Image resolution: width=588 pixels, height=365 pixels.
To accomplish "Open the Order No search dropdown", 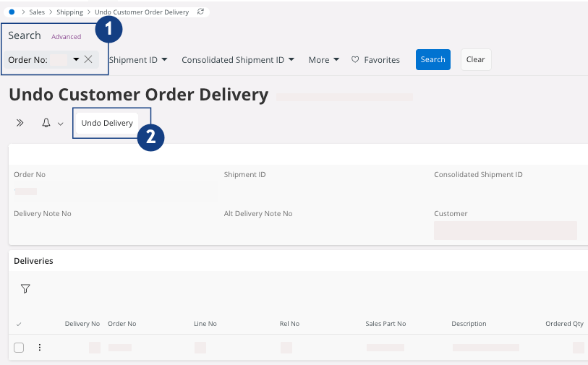I will (76, 60).
